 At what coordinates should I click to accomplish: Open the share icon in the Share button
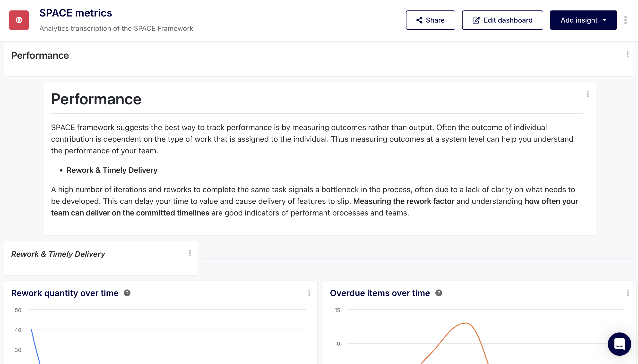tap(419, 20)
